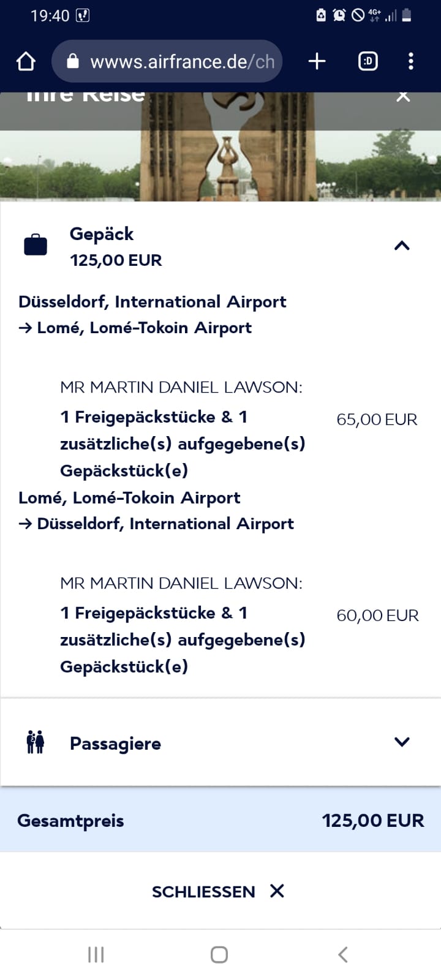Tap the Passagiere people icon
Viewport: 441px width, 980px height.
pos(36,742)
